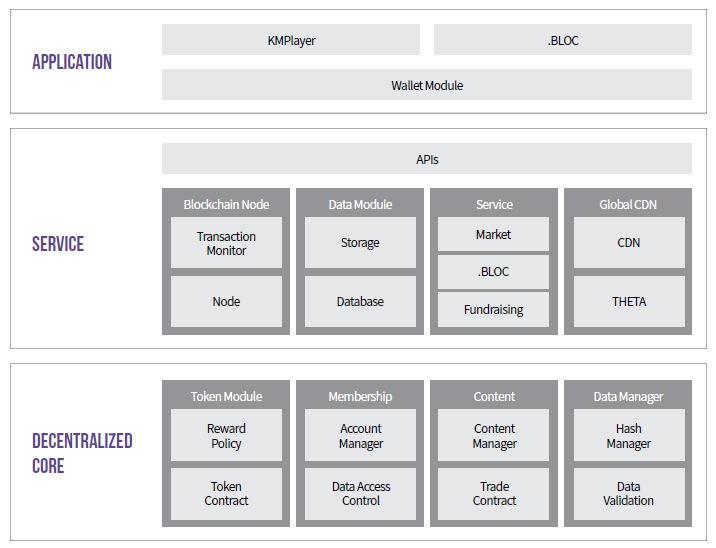Click the Reward Policy box

(x=226, y=435)
